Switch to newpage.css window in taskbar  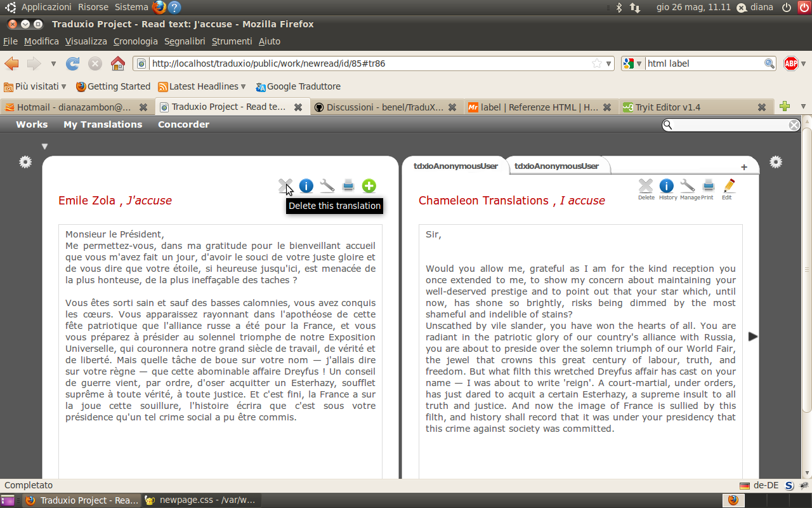[200, 500]
